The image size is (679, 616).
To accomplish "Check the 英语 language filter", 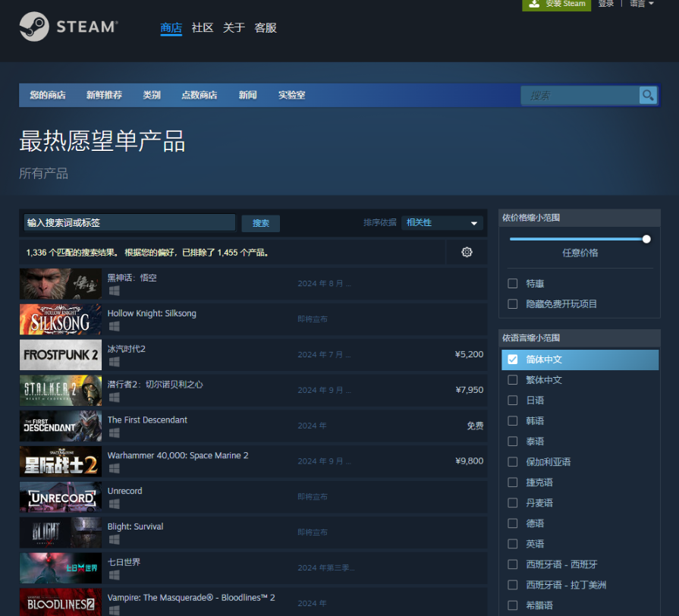I will coord(512,544).
